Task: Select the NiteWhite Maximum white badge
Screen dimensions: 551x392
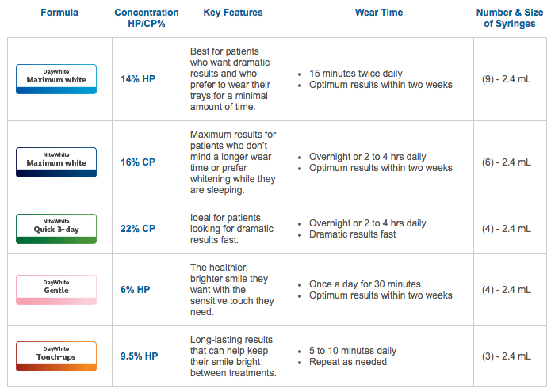Action: tap(56, 162)
